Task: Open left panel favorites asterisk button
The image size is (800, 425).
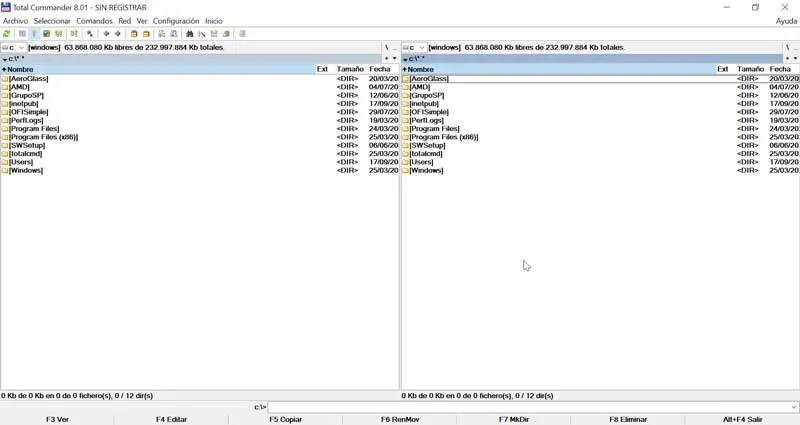Action: pyautogui.click(x=386, y=59)
